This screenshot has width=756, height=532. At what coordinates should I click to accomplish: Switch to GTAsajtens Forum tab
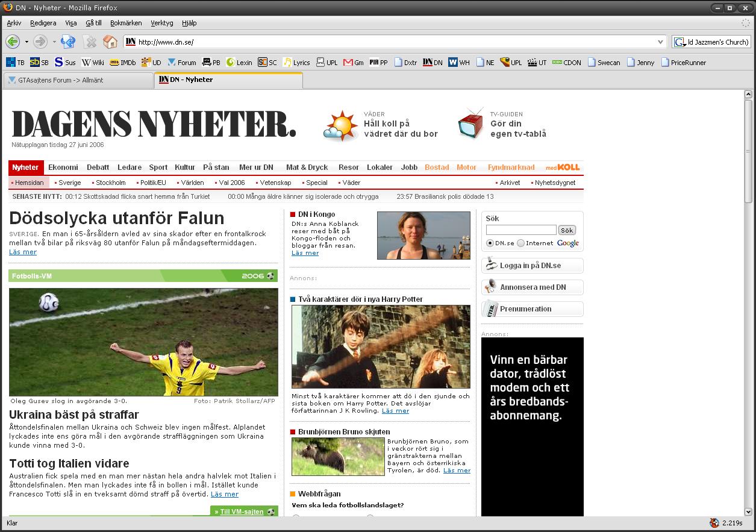[78, 80]
